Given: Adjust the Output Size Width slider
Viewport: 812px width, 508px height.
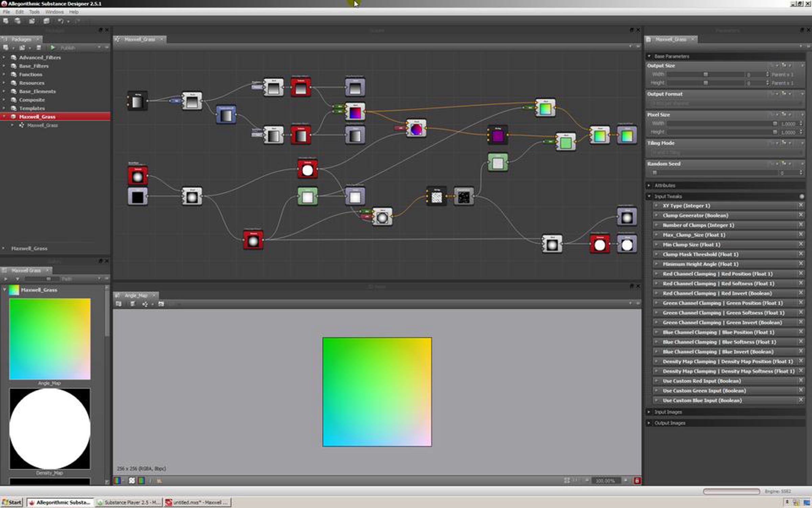Looking at the screenshot, I should tap(706, 74).
